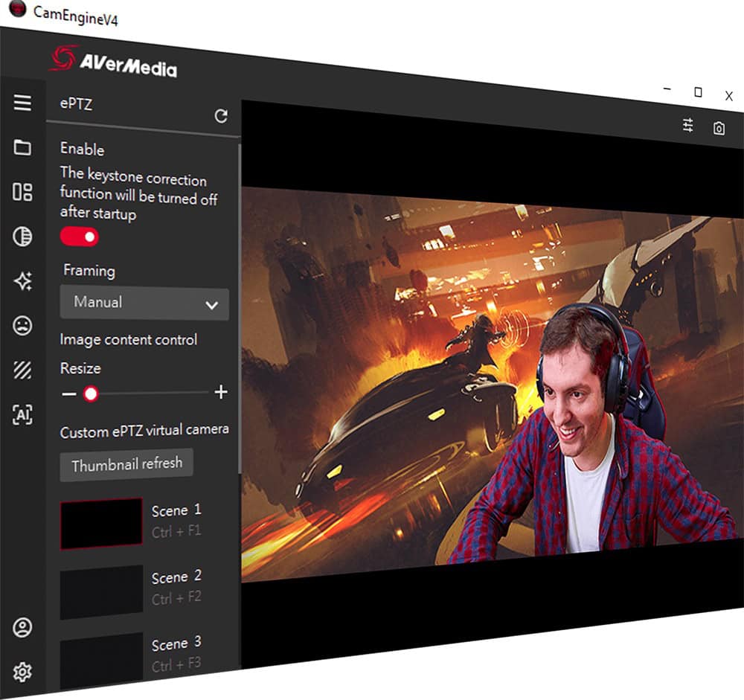Screen dimensions: 744x700
Task: Take a snapshot with the camera icon
Action: tap(719, 128)
